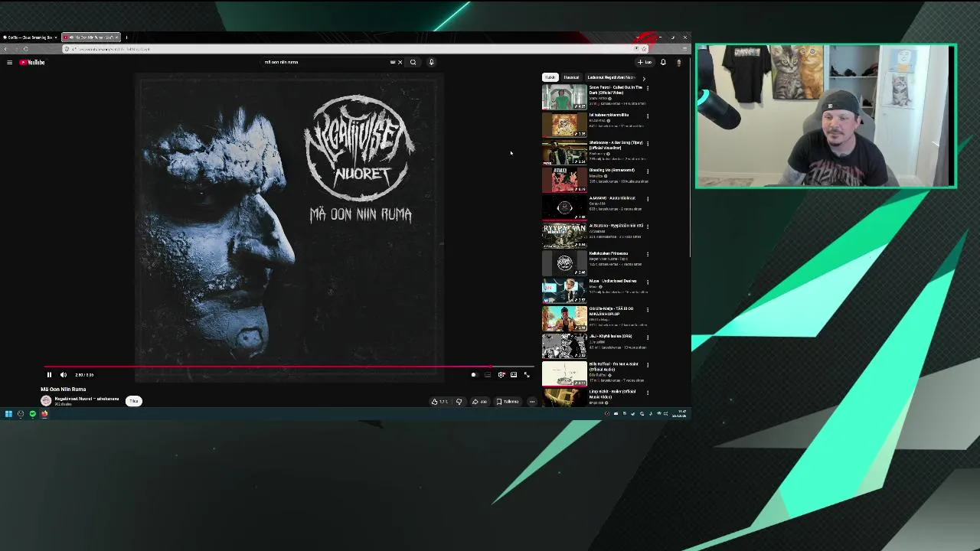Toggle subtitles in the video player
980x551 pixels.
tap(488, 375)
